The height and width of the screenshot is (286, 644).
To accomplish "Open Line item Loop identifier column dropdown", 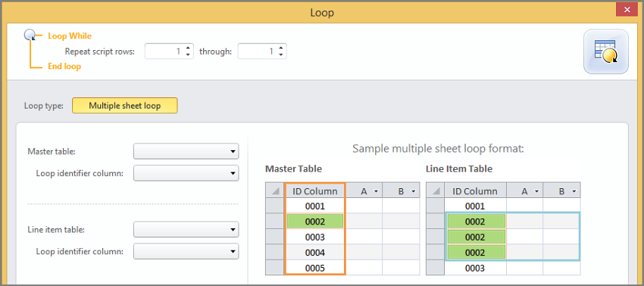I will point(186,251).
